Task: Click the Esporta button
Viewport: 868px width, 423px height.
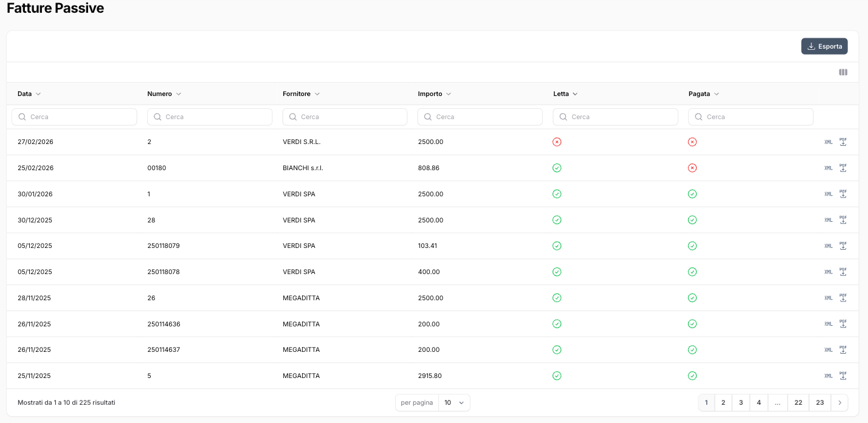Action: pos(824,46)
